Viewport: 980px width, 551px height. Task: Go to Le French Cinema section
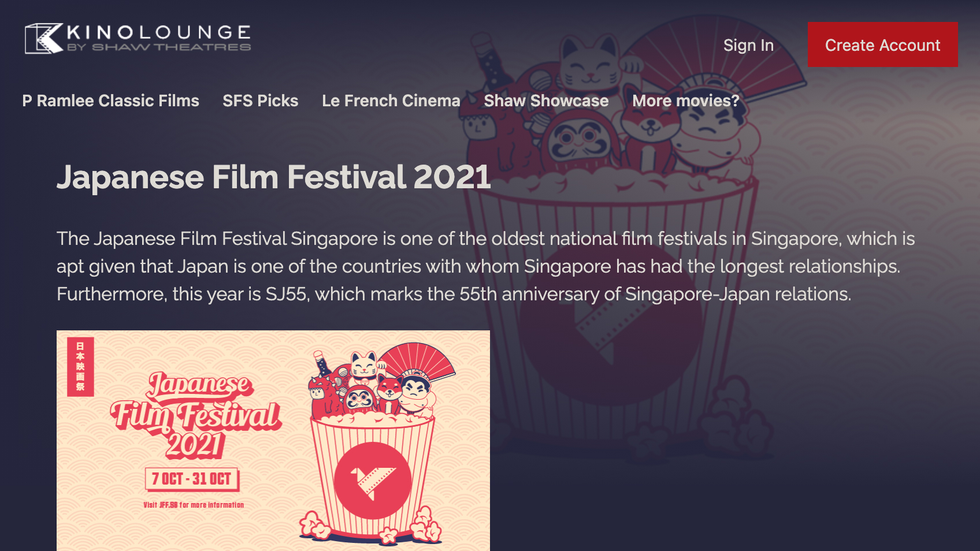[x=391, y=100]
